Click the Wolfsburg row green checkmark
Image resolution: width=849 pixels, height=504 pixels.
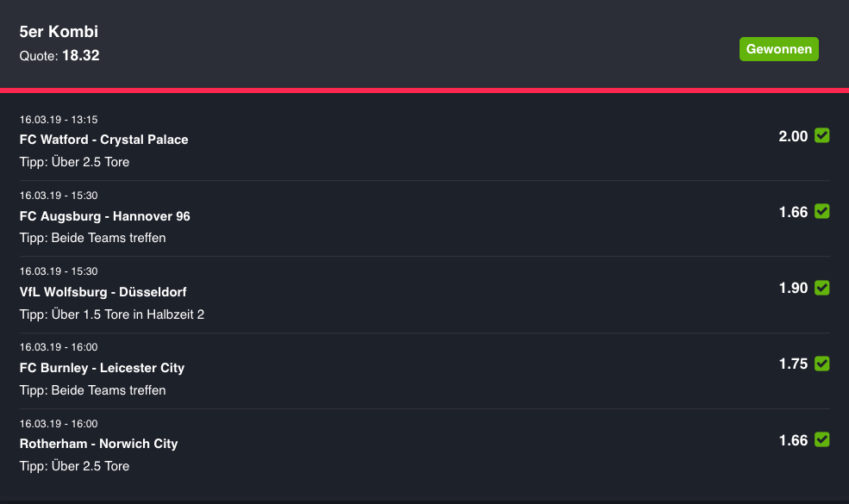(x=822, y=288)
